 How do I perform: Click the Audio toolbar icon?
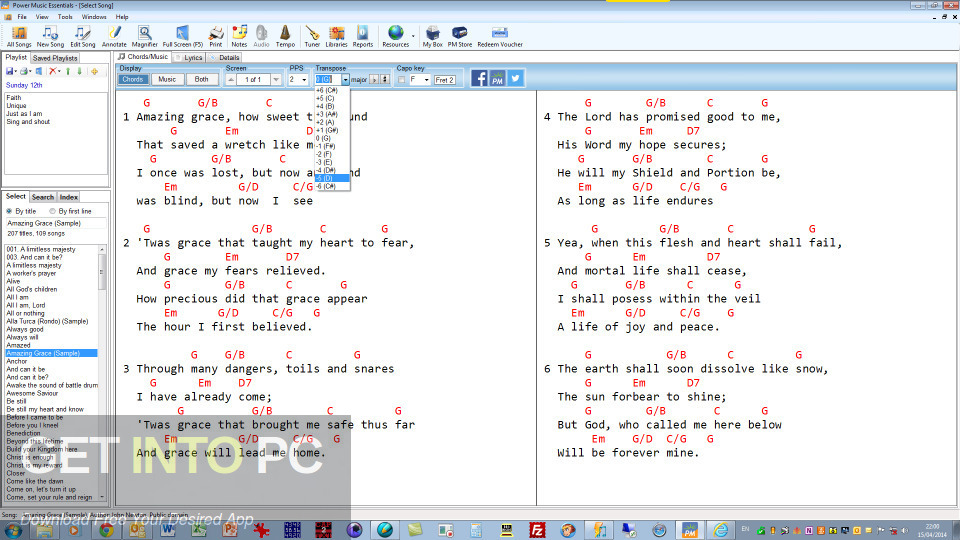261,37
